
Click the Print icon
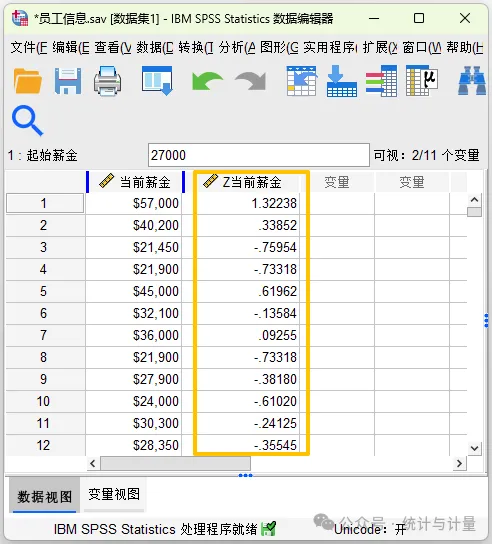pyautogui.click(x=108, y=81)
